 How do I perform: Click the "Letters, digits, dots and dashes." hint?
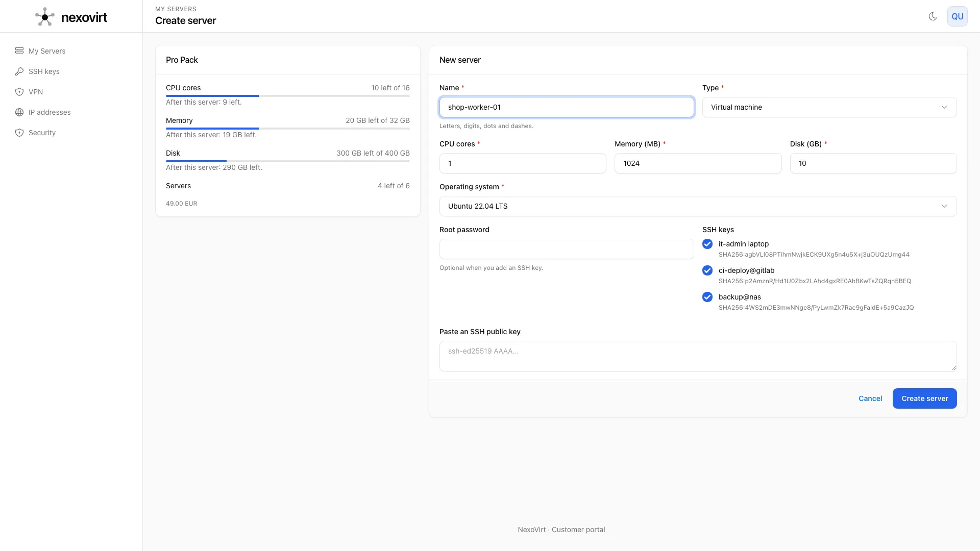tap(486, 126)
